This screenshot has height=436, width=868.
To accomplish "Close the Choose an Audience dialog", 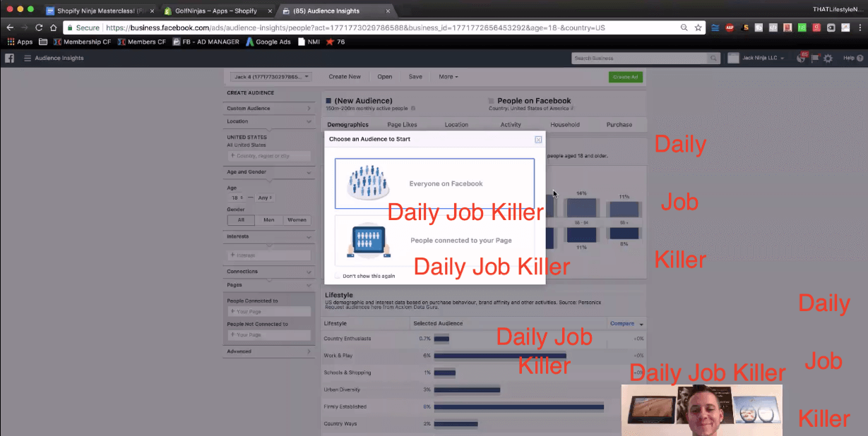I will click(538, 140).
